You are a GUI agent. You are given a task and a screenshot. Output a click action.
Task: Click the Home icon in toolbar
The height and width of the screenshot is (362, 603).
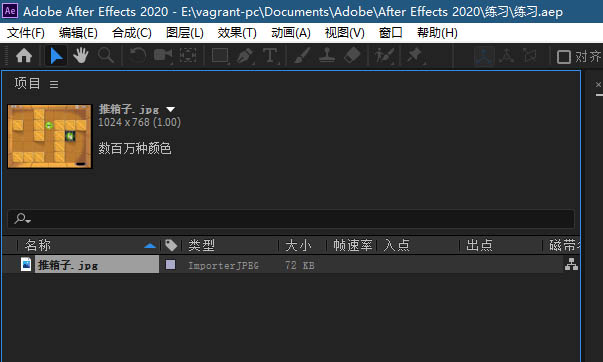click(24, 56)
